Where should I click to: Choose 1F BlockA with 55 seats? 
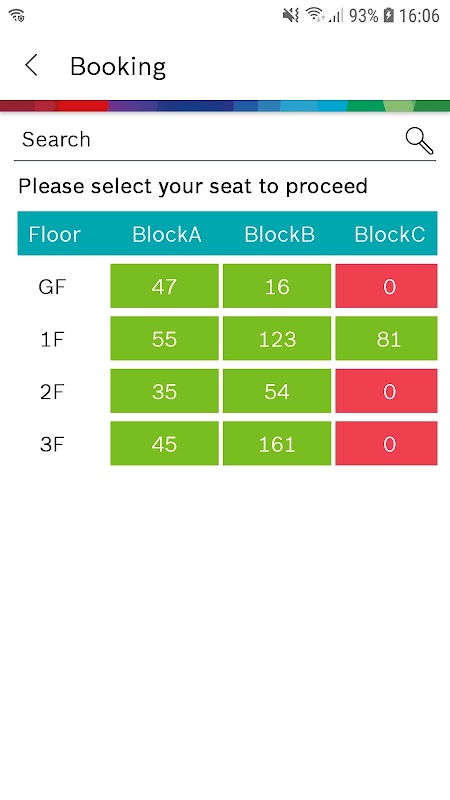[164, 338]
